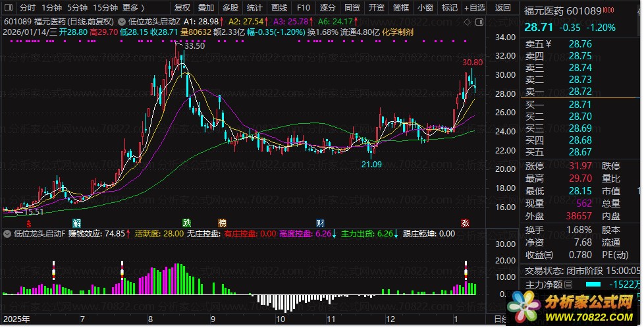Expand main indicator 低位龙头启动Z dropdown arrow
The image size is (644, 328).
tap(122, 21)
